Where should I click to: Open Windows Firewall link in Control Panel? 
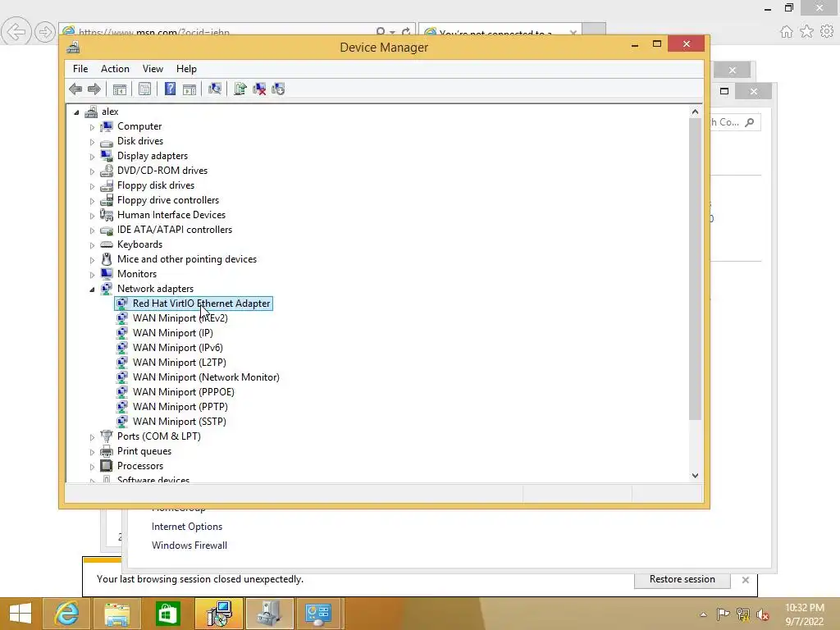[x=189, y=546]
